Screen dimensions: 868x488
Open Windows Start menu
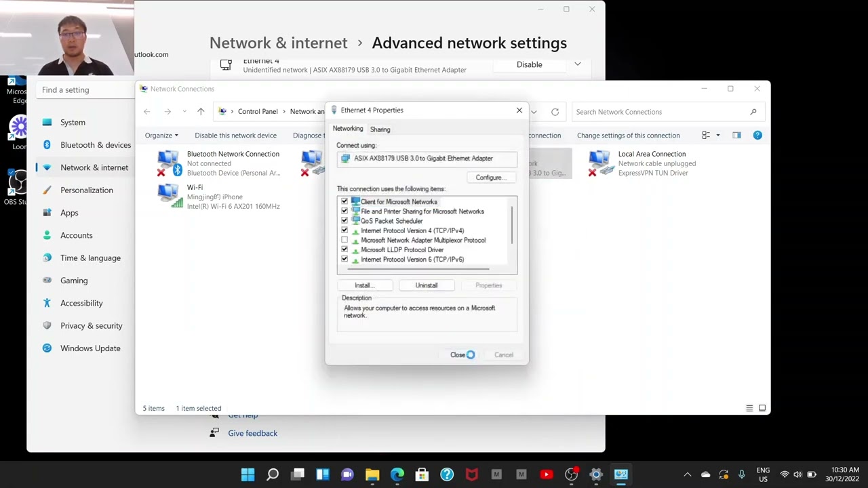(x=248, y=474)
